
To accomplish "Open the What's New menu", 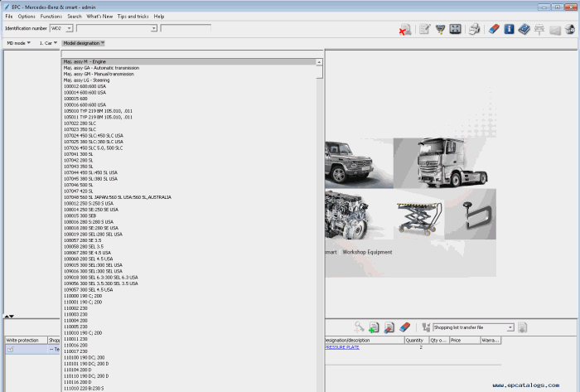I will (x=99, y=17).
